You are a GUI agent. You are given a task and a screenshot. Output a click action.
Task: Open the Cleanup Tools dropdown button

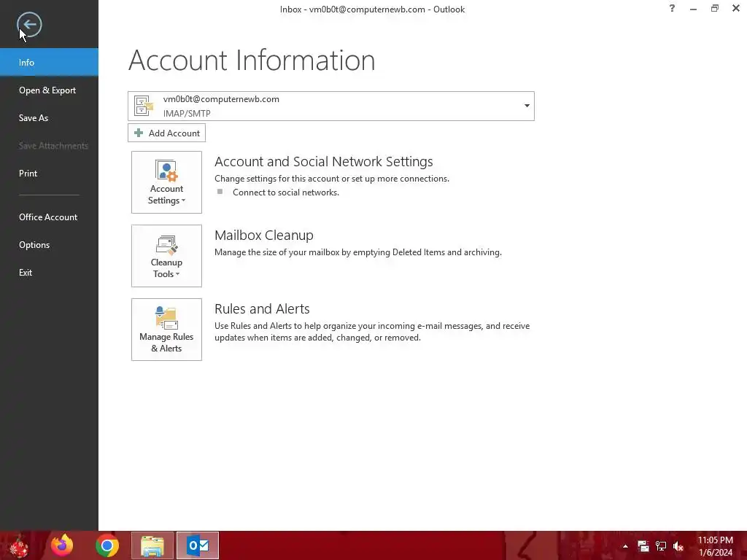166,256
